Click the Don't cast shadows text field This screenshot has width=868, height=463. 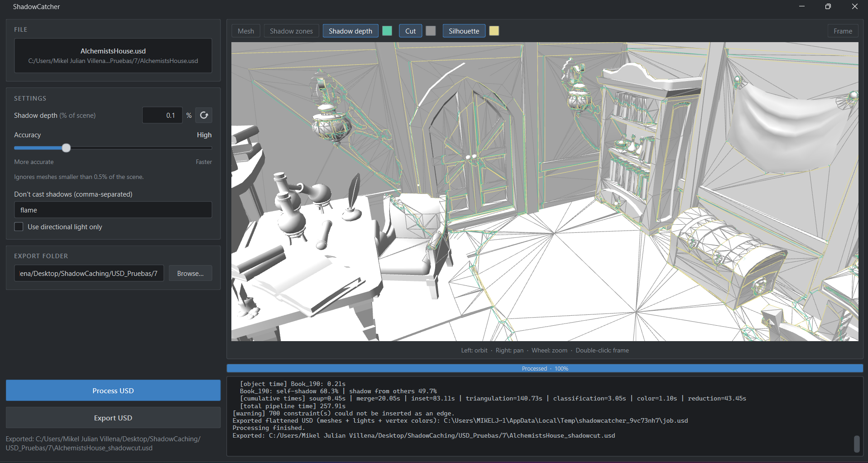113,210
